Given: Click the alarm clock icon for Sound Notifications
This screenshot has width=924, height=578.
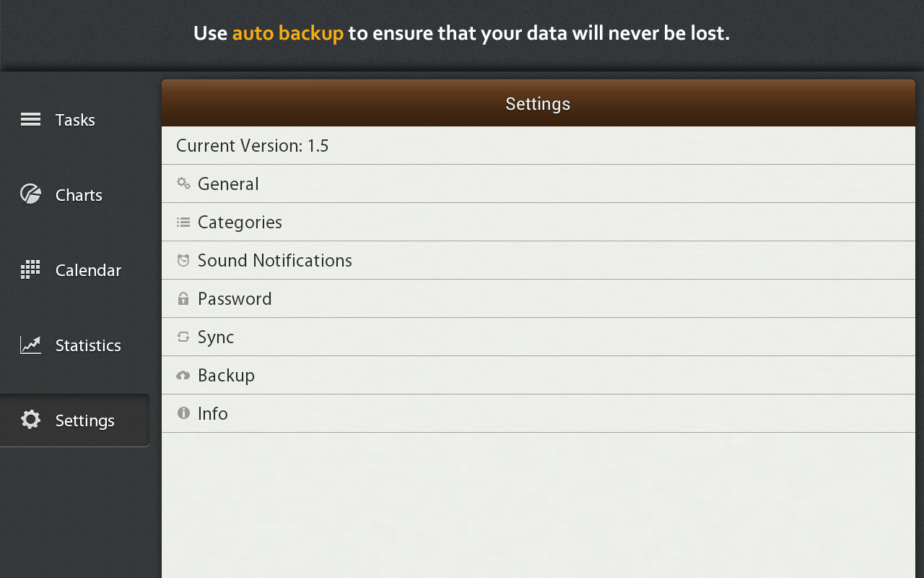Looking at the screenshot, I should coord(183,259).
